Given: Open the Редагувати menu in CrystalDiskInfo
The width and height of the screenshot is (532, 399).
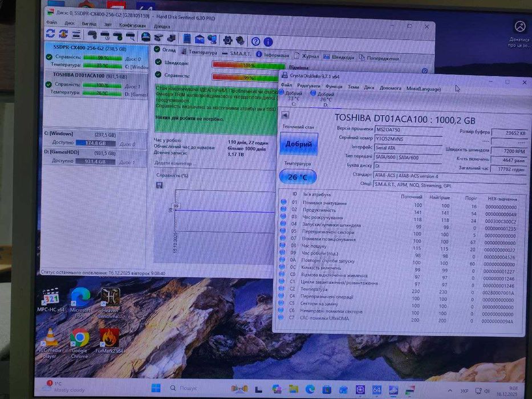Looking at the screenshot, I should tap(308, 86).
